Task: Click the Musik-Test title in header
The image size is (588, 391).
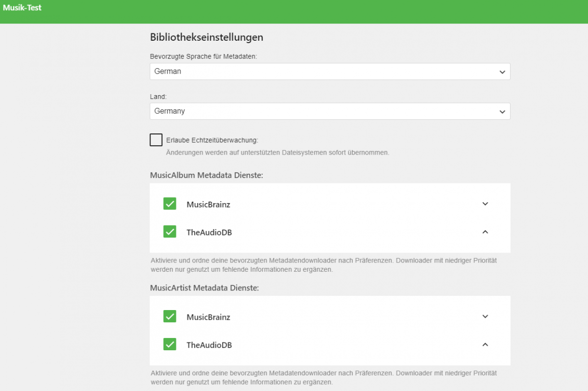Action: [22, 8]
